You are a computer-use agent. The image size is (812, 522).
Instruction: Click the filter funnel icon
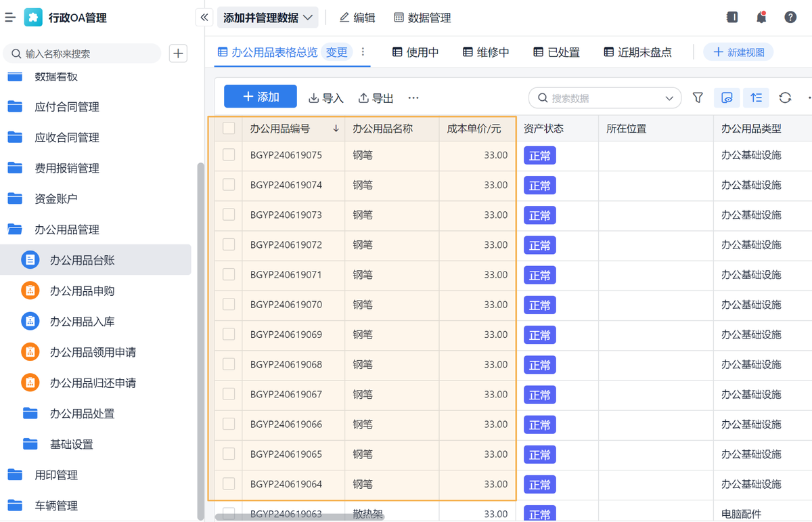[698, 98]
